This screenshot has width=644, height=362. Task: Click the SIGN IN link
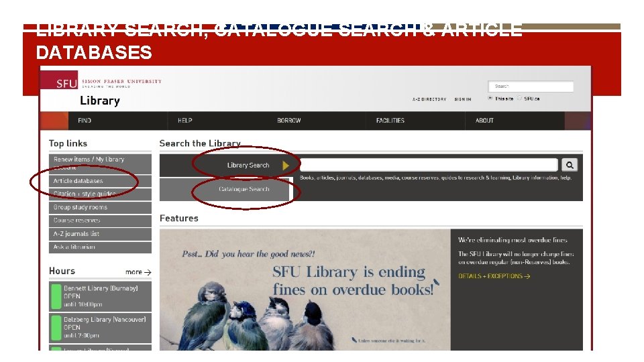click(463, 99)
